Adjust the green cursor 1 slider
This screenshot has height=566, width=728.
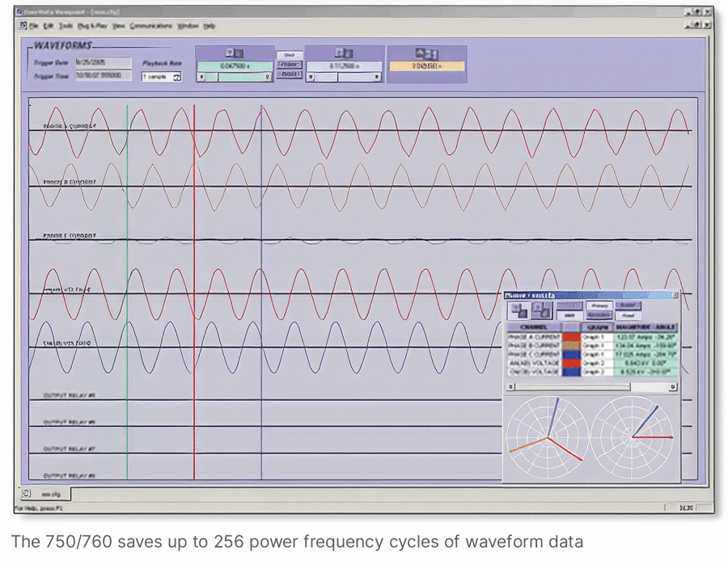(x=235, y=78)
